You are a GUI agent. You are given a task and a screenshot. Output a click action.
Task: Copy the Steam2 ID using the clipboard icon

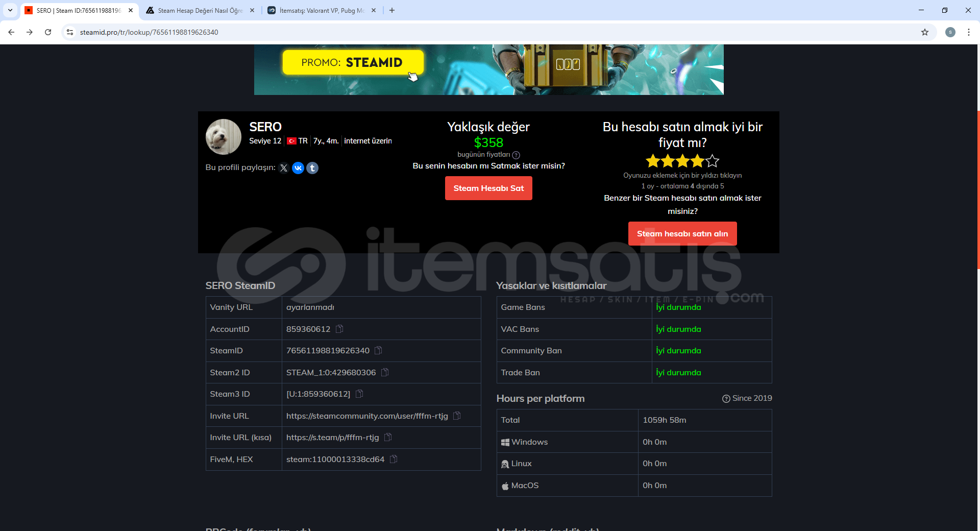pos(385,372)
